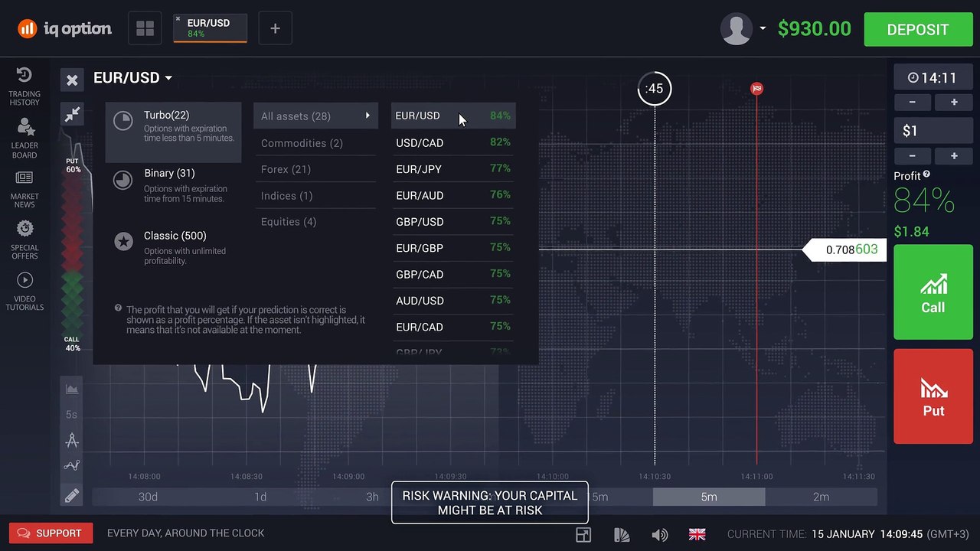Viewport: 980px width, 551px height.
Task: Filter assets by Forex (21)
Action: (315, 169)
